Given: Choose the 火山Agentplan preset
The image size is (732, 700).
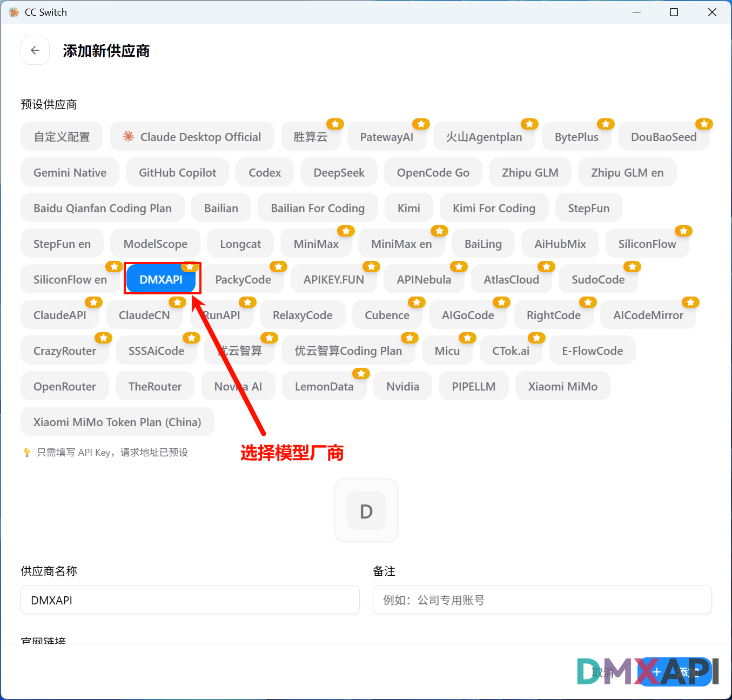Looking at the screenshot, I should pyautogui.click(x=484, y=137).
